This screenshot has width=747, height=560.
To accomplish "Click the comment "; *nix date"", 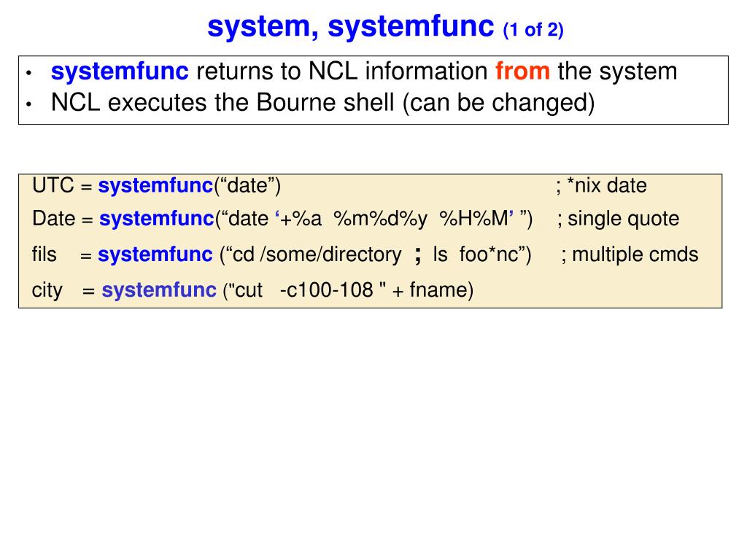I will point(601,186).
